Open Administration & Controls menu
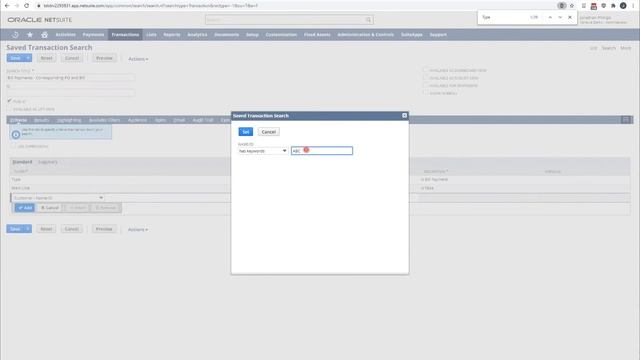The width and height of the screenshot is (640, 360). coord(366,35)
